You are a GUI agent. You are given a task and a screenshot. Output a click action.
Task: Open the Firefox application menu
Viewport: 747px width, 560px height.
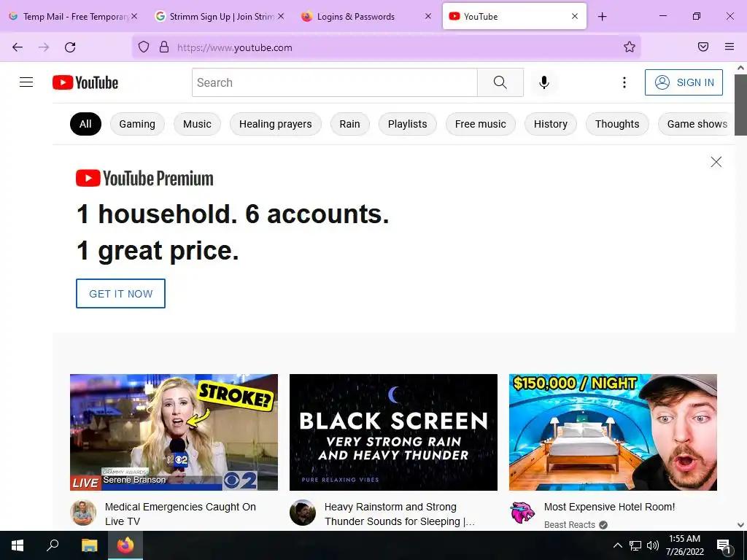point(729,47)
